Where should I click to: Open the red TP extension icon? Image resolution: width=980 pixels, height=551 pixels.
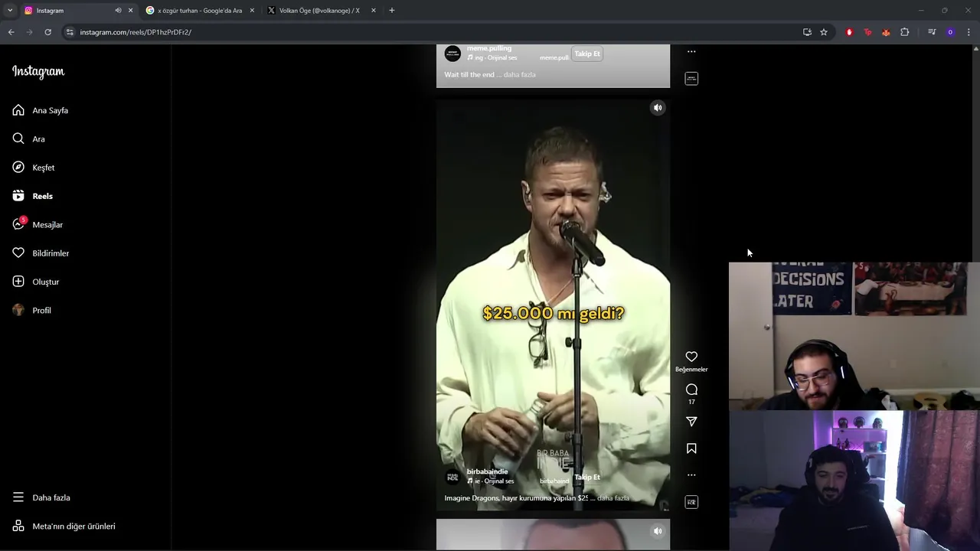(867, 32)
